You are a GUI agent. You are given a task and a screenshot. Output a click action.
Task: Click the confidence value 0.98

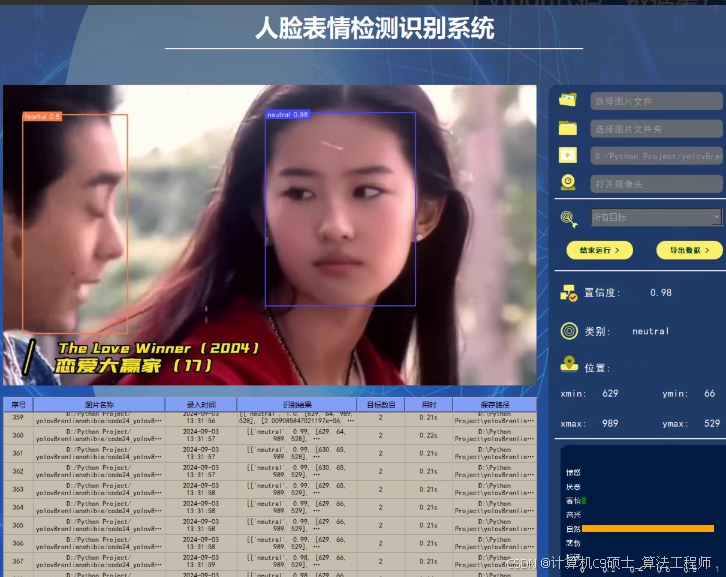[661, 293]
